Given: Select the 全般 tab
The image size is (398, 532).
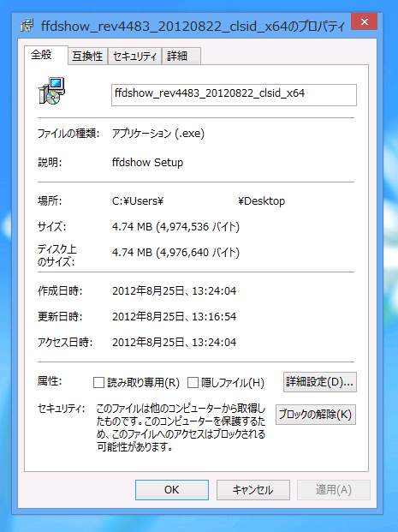Looking at the screenshot, I should [41, 55].
